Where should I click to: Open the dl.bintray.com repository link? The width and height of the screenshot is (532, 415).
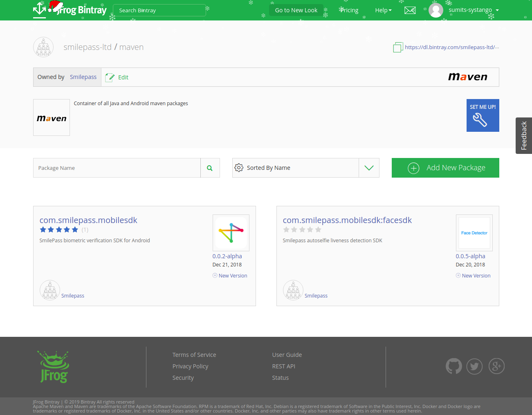(x=452, y=47)
